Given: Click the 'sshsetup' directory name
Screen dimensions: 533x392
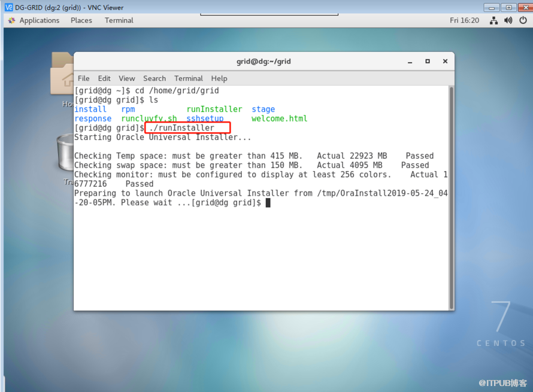Looking at the screenshot, I should pos(205,118).
